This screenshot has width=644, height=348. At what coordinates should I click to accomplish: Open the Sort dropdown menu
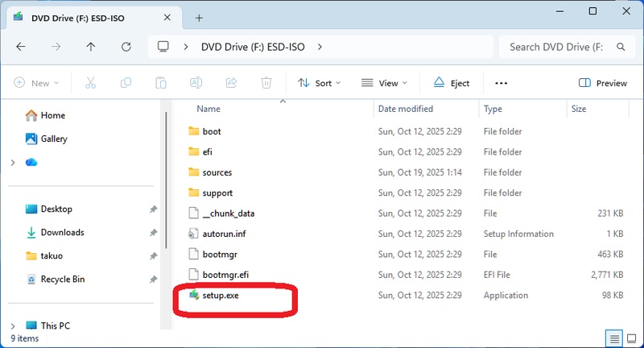tap(319, 83)
